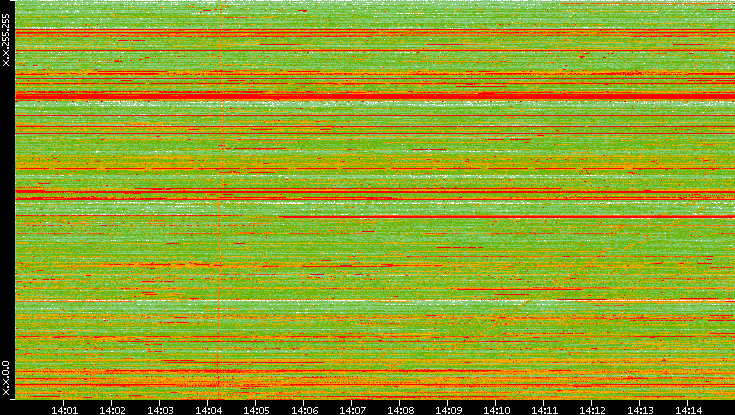Click the 14:14 time axis label

pos(688,410)
